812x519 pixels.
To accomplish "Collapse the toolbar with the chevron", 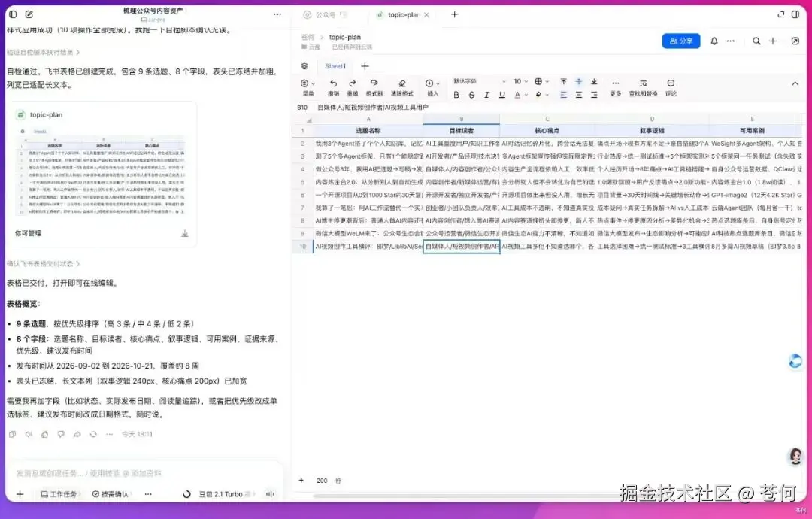I will click(x=795, y=83).
